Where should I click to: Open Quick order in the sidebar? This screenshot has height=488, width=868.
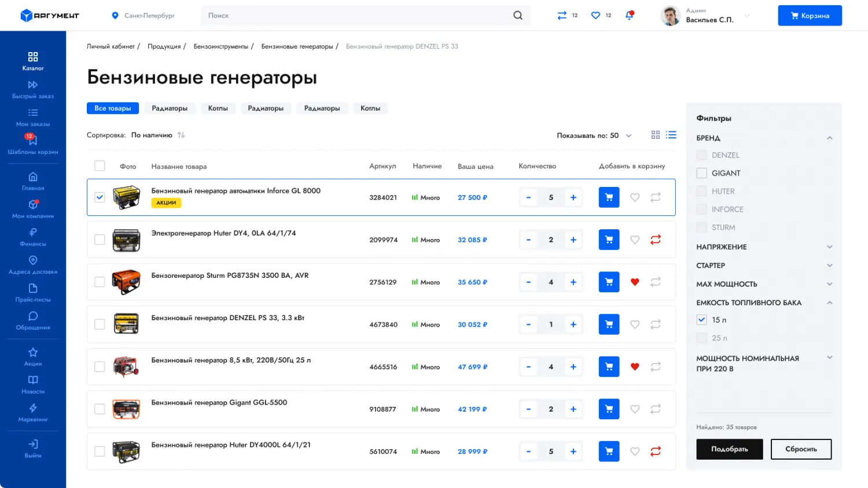33,89
